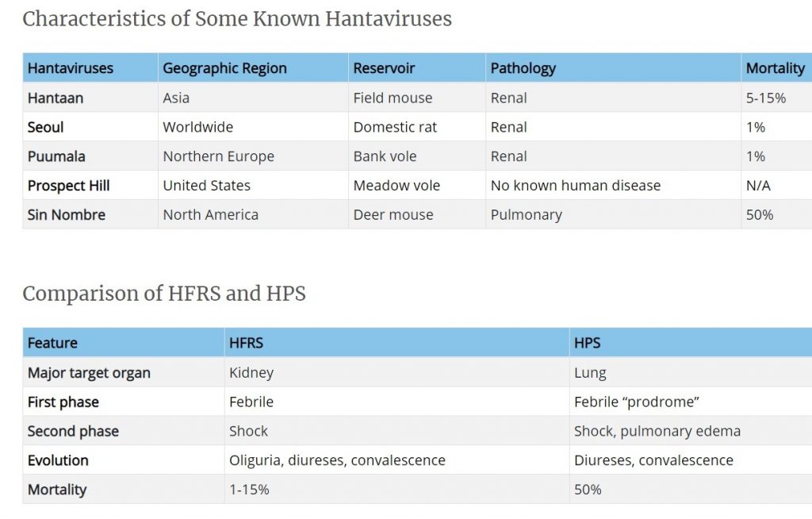Select the Hantaan row label
Screen dimensions: 812x519
[56, 98]
